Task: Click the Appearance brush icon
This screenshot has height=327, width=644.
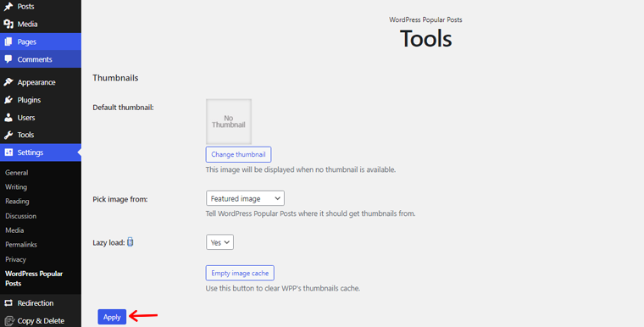Action: pos(8,82)
